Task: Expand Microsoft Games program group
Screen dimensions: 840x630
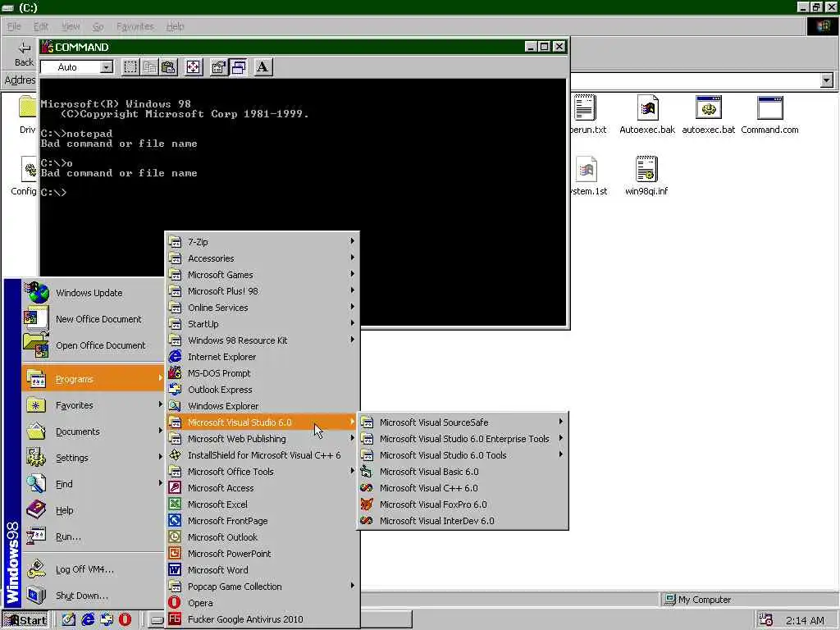Action: tap(262, 275)
